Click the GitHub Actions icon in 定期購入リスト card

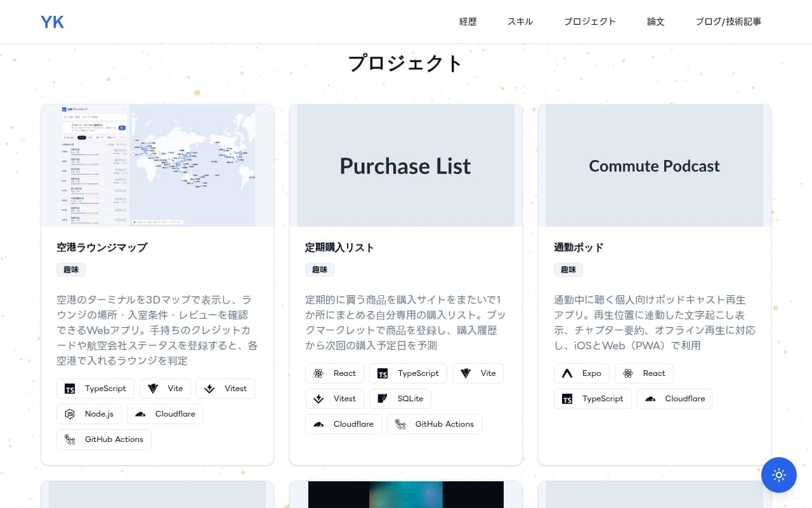click(400, 424)
